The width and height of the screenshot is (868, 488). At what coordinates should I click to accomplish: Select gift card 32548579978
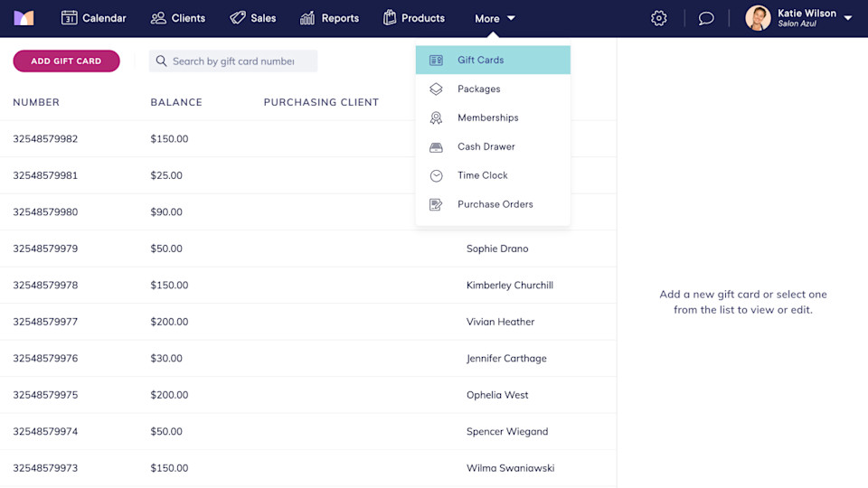click(x=45, y=285)
